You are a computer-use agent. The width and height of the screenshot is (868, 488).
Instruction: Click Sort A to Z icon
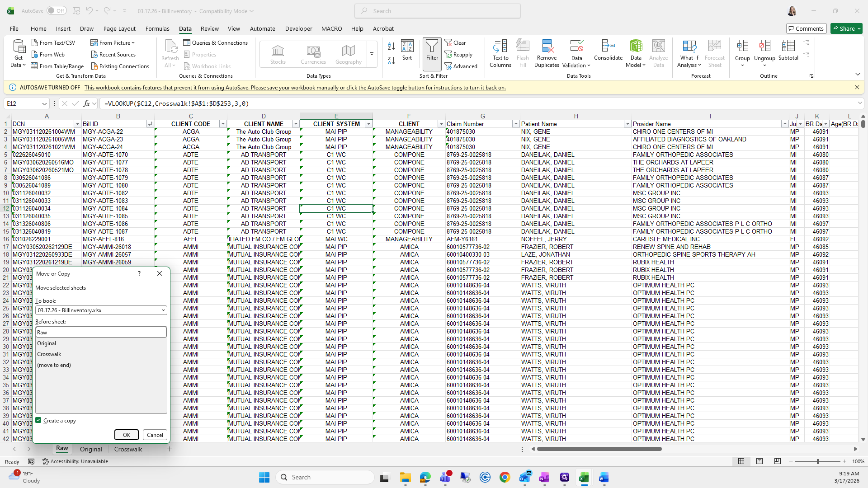pyautogui.click(x=392, y=46)
